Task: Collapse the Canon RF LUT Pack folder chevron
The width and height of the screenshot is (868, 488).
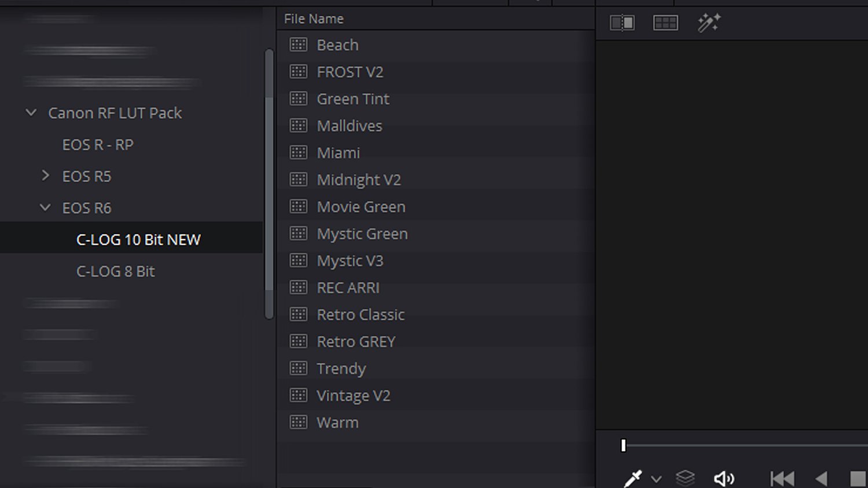Action: click(31, 112)
